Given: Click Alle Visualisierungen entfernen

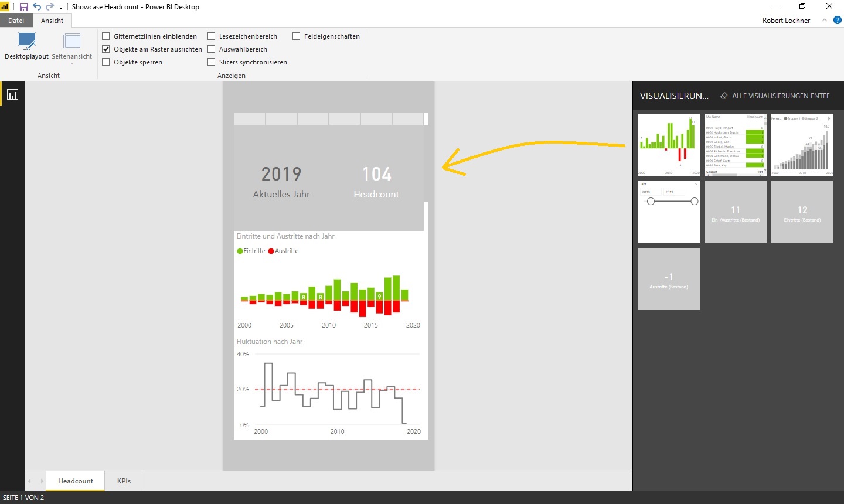Looking at the screenshot, I should coord(782,96).
